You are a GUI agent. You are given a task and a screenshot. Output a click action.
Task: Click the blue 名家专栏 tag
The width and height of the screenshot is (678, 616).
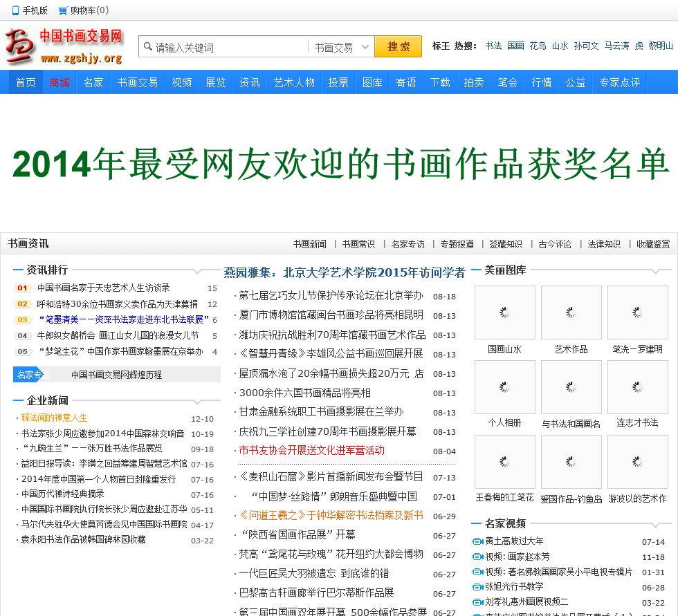(32, 375)
